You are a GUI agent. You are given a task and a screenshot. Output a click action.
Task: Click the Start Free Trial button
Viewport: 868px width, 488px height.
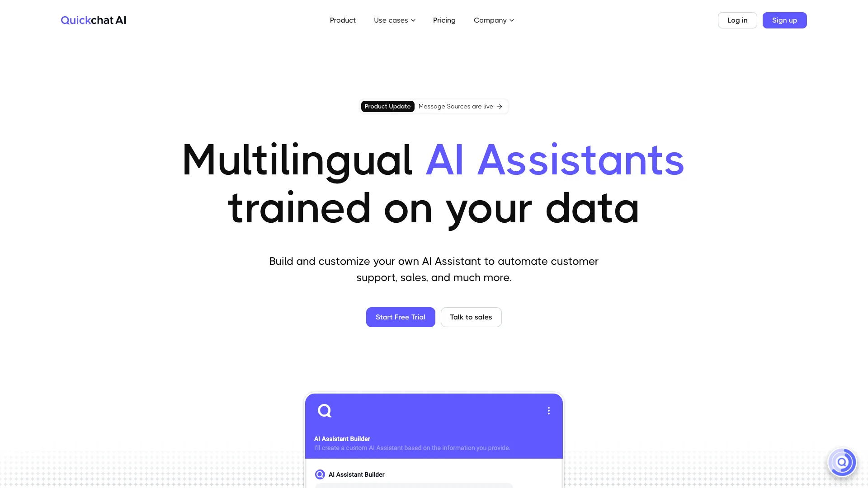click(x=400, y=317)
